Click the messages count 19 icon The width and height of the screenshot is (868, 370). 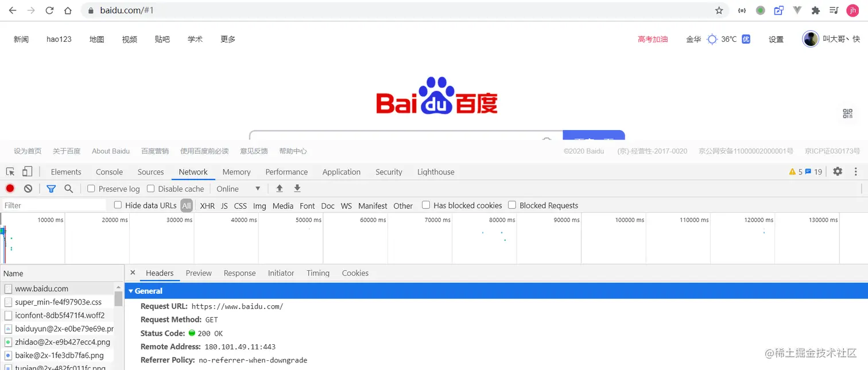808,172
